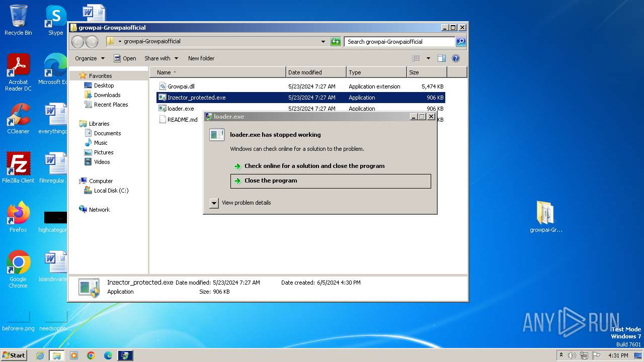Open the Organize dropdown menu
The height and width of the screenshot is (362, 644).
pos(90,58)
